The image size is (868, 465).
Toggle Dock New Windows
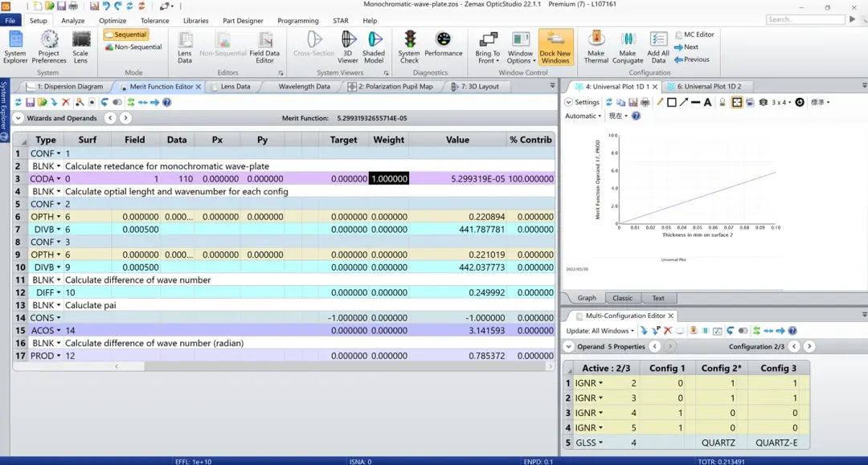point(555,47)
